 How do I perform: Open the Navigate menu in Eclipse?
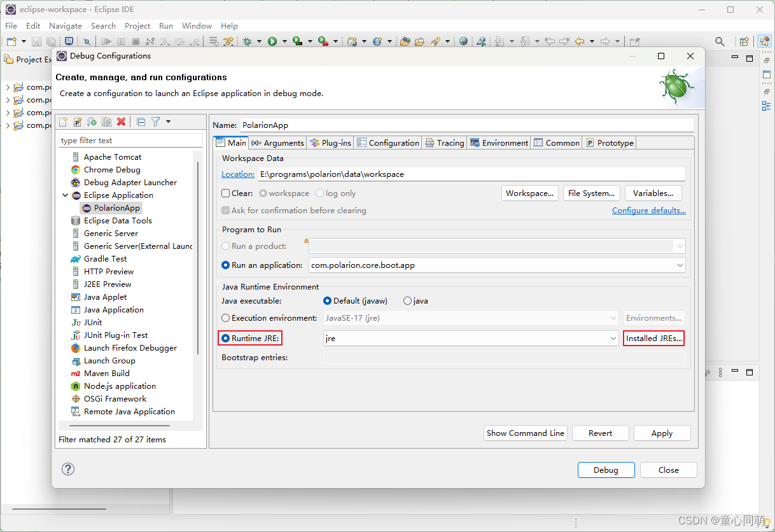[66, 25]
